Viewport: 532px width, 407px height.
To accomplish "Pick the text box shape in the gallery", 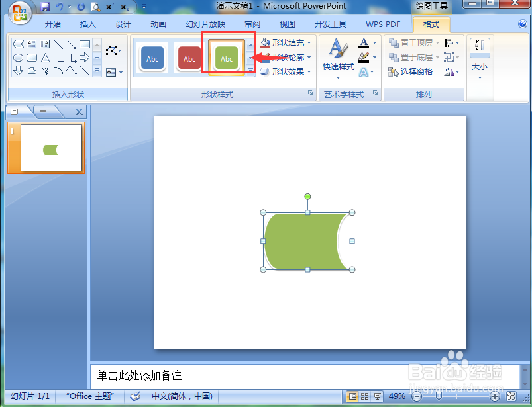I will tap(31, 44).
